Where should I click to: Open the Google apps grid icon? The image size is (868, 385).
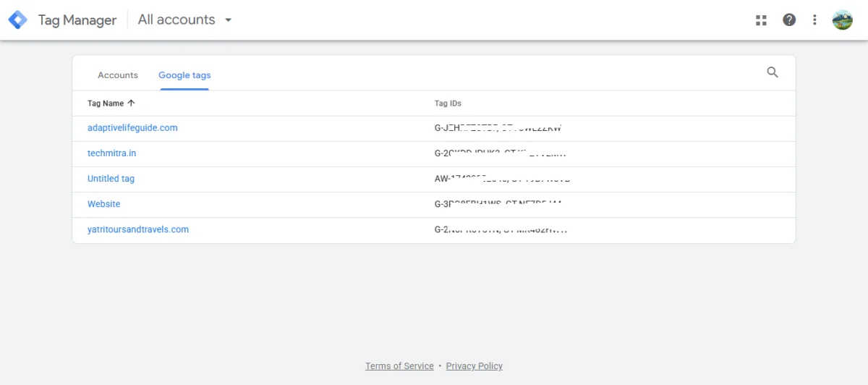(x=761, y=20)
